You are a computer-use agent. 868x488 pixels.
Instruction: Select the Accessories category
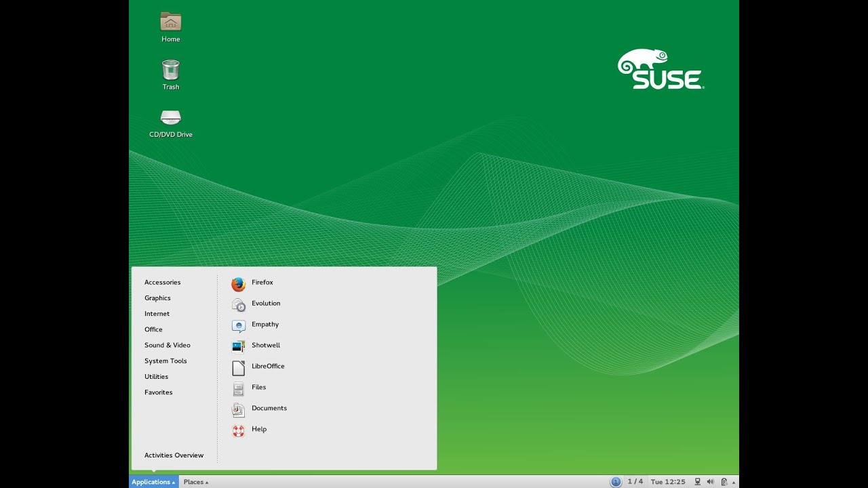163,283
